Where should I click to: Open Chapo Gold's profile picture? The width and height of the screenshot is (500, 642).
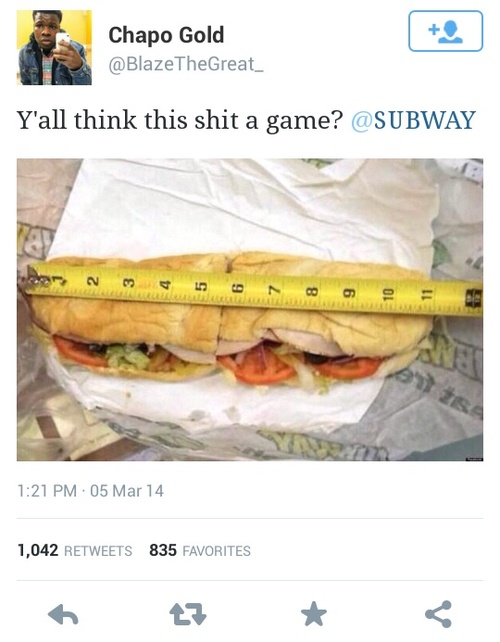coord(54,47)
